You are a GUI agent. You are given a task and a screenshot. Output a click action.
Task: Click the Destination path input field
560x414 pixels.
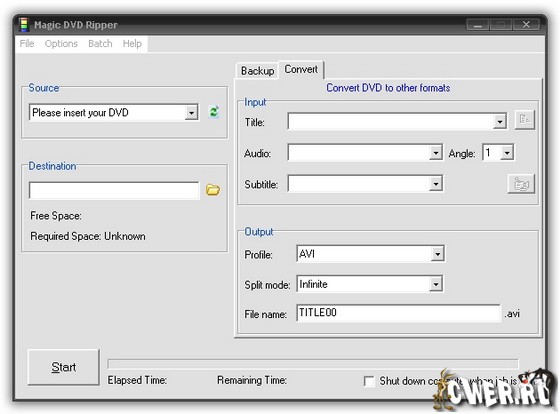[x=114, y=190]
